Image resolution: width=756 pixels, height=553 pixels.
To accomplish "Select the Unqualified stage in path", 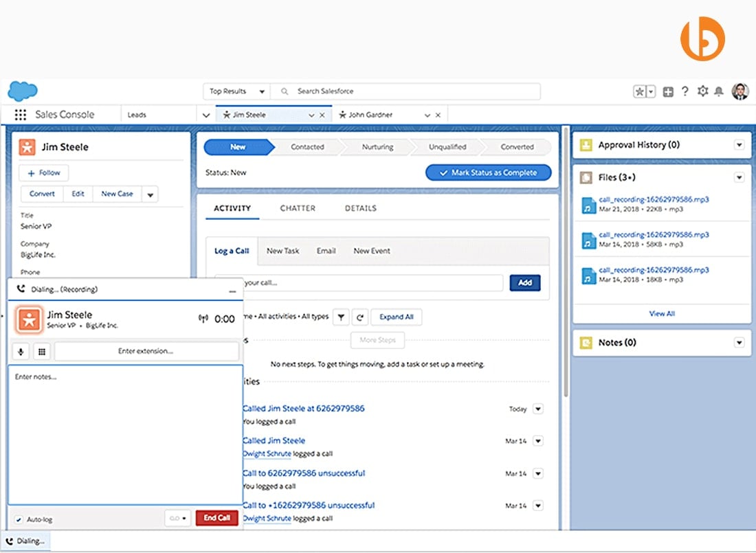I will coord(447,147).
